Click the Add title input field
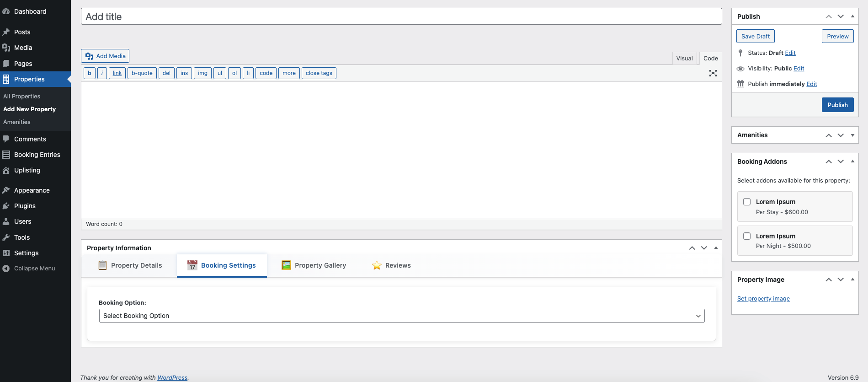Viewport: 868px width, 382px height. pyautogui.click(x=401, y=16)
